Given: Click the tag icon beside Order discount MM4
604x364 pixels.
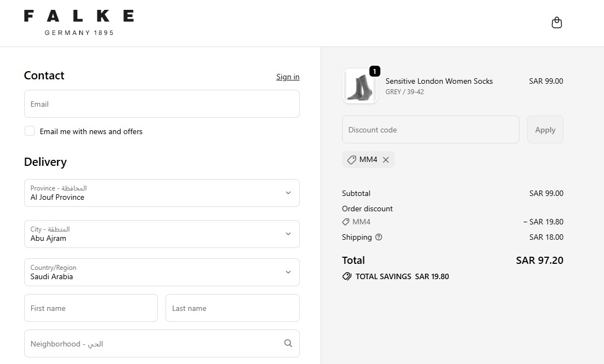Looking at the screenshot, I should tap(345, 222).
